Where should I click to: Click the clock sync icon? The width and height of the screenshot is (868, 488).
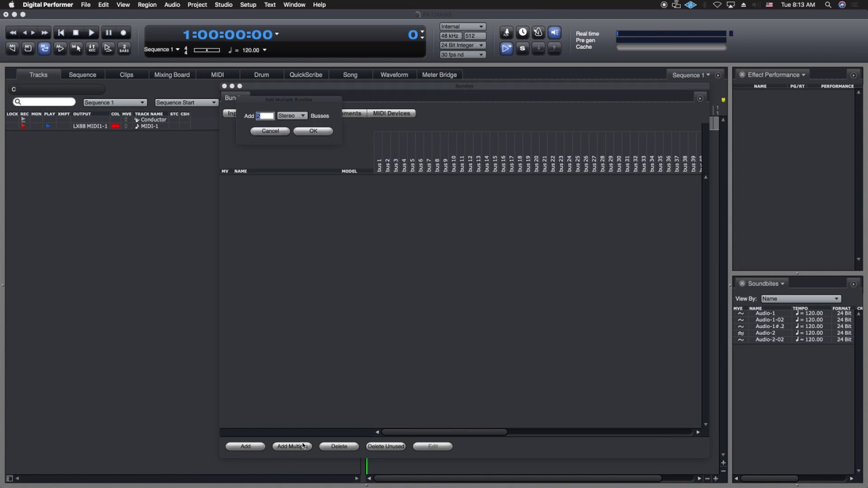point(523,33)
